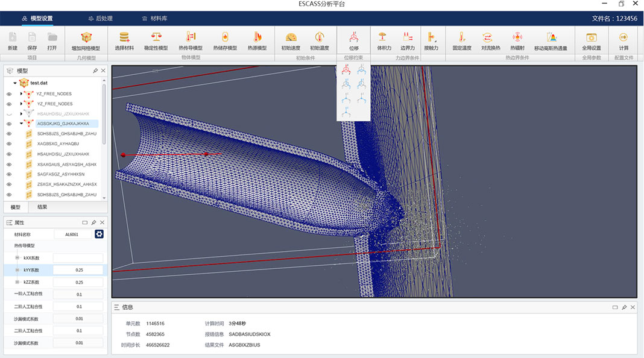Select the 固定温度 fixed temperature icon
This screenshot has height=358, width=644.
pyautogui.click(x=462, y=37)
